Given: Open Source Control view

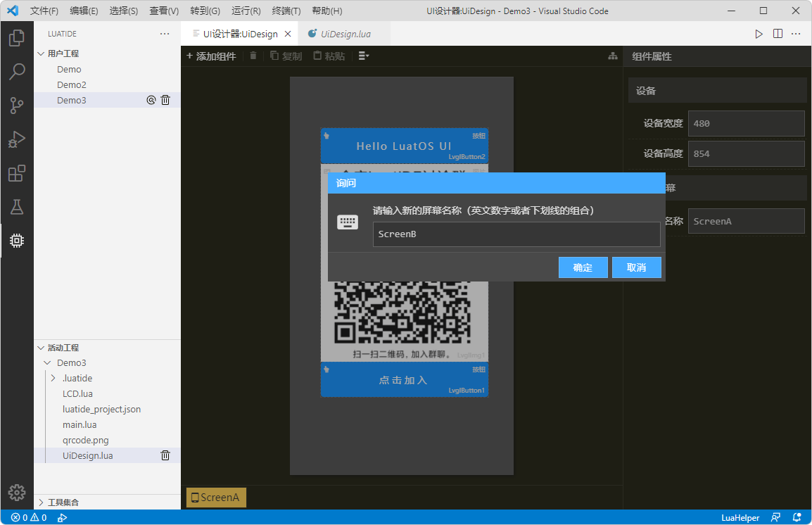Looking at the screenshot, I should (x=17, y=106).
